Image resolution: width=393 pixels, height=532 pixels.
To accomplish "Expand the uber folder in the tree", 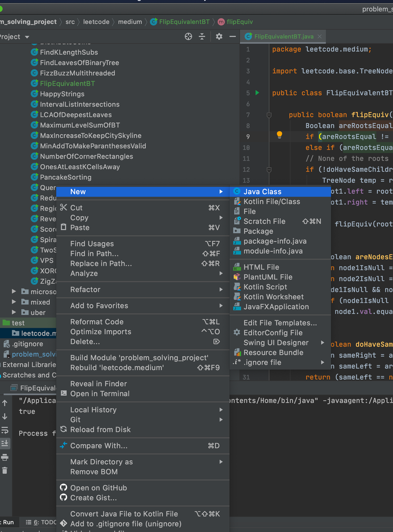I will pyautogui.click(x=14, y=313).
